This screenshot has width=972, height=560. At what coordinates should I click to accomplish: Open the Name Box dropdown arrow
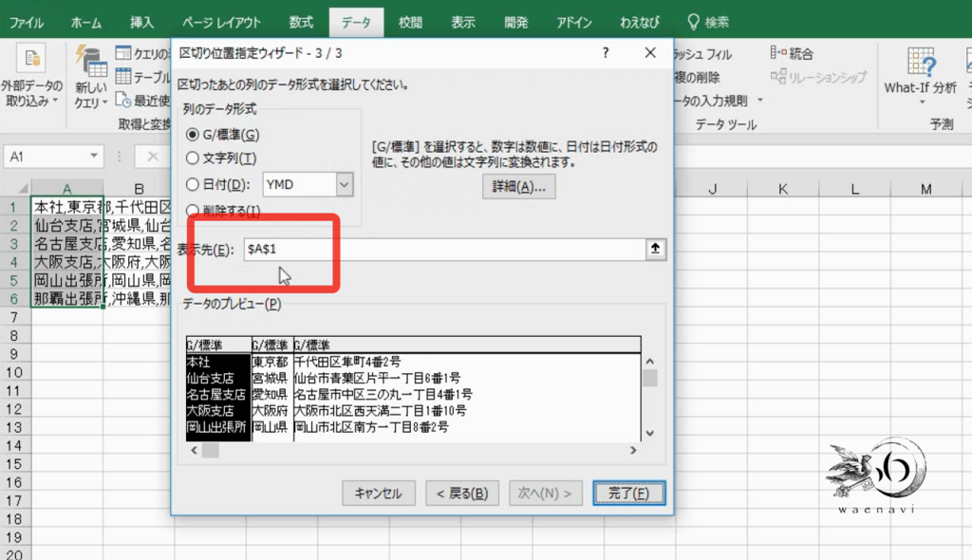[x=94, y=157]
